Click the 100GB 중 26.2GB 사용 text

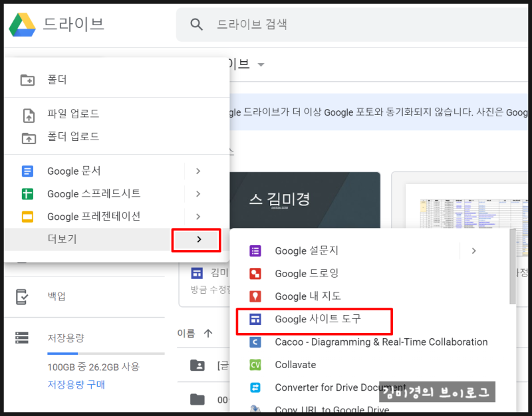93,367
